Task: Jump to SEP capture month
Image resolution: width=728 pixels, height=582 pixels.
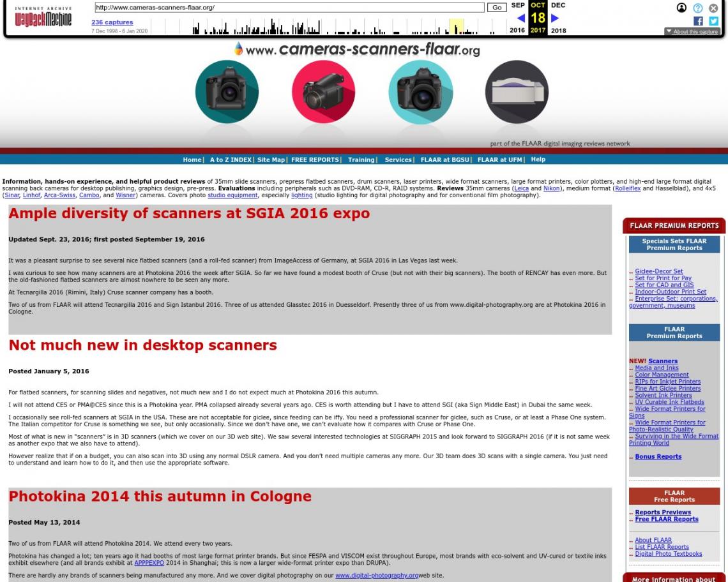Action: click(x=518, y=5)
